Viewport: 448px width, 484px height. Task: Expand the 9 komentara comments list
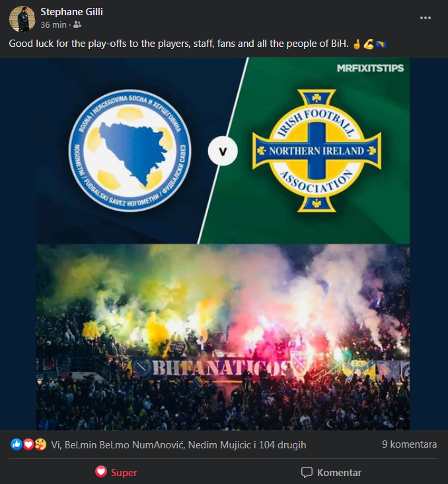click(x=410, y=444)
